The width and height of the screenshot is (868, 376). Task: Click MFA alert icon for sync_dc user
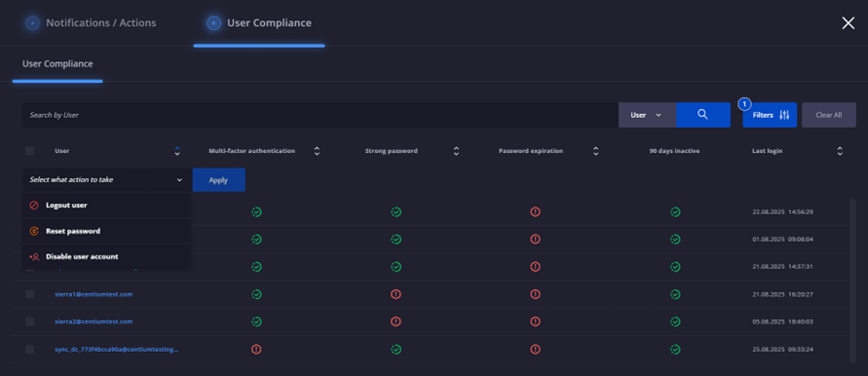(x=256, y=350)
